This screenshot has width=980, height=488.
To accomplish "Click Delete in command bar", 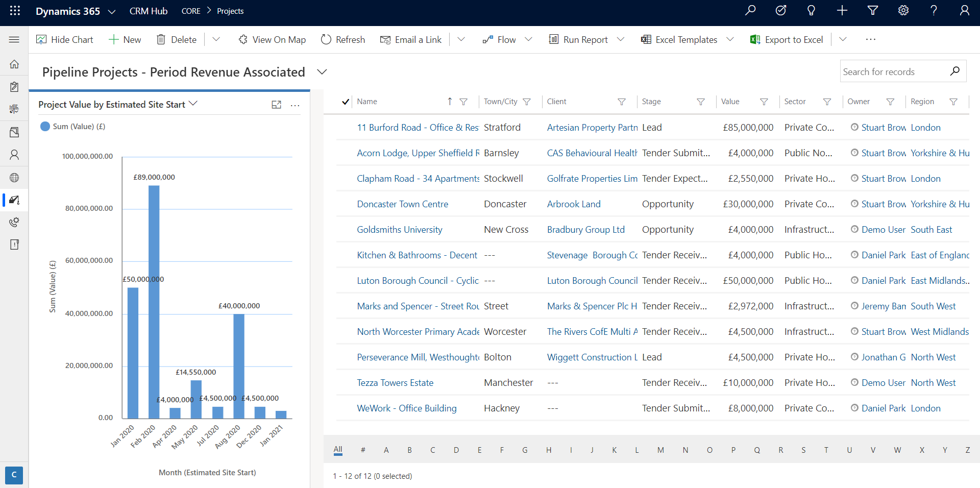I will click(x=177, y=39).
